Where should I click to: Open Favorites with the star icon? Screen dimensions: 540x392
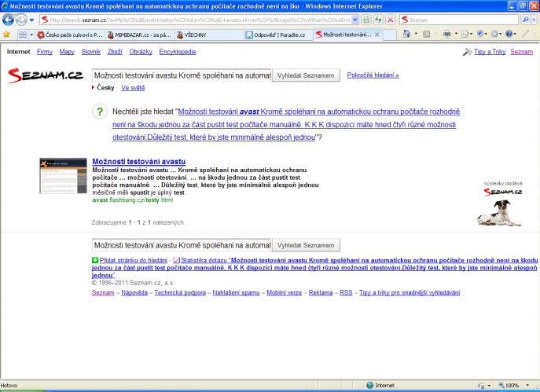[x=6, y=34]
